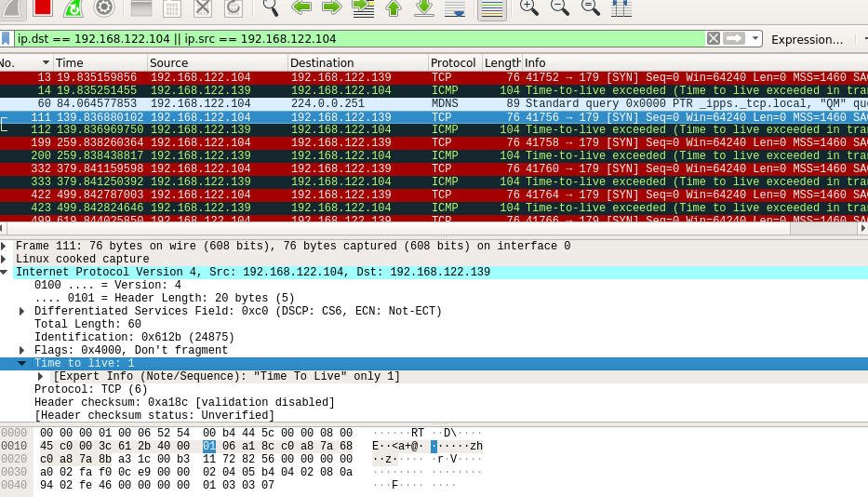Screen dimensions: 868x497
Task: Sort packets by Time column
Action: pos(100,62)
